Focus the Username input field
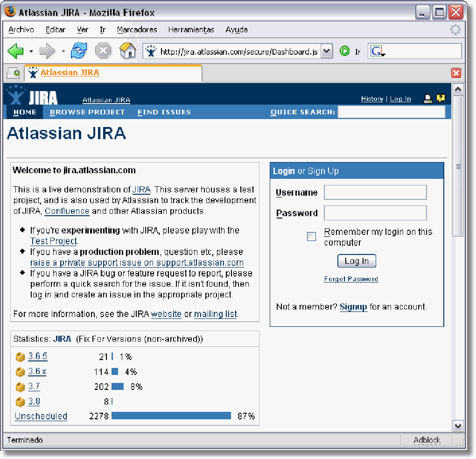This screenshot has width=476, height=459. [375, 192]
